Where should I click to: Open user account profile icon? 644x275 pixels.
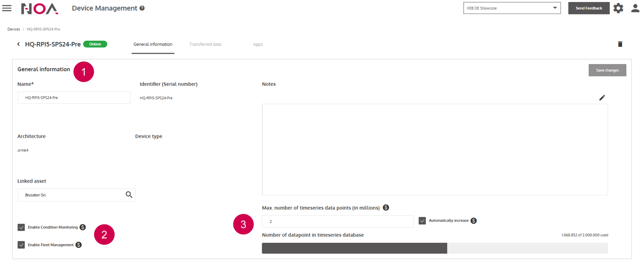(635, 8)
